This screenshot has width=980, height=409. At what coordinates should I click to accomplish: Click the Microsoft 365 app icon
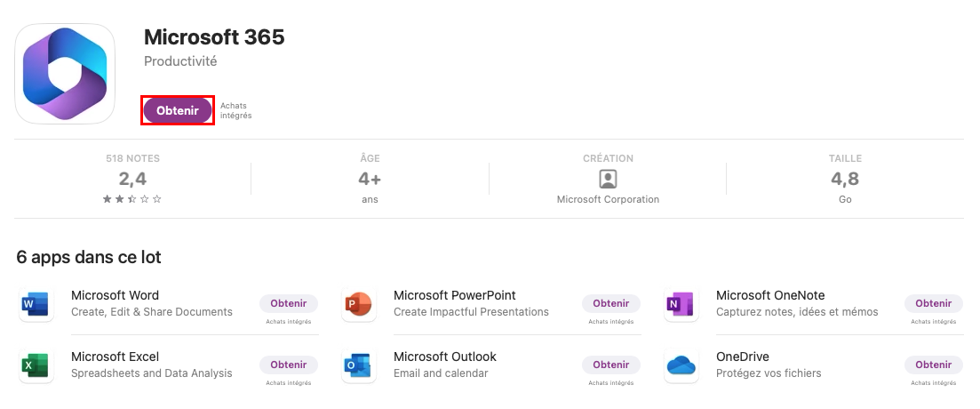coord(65,74)
